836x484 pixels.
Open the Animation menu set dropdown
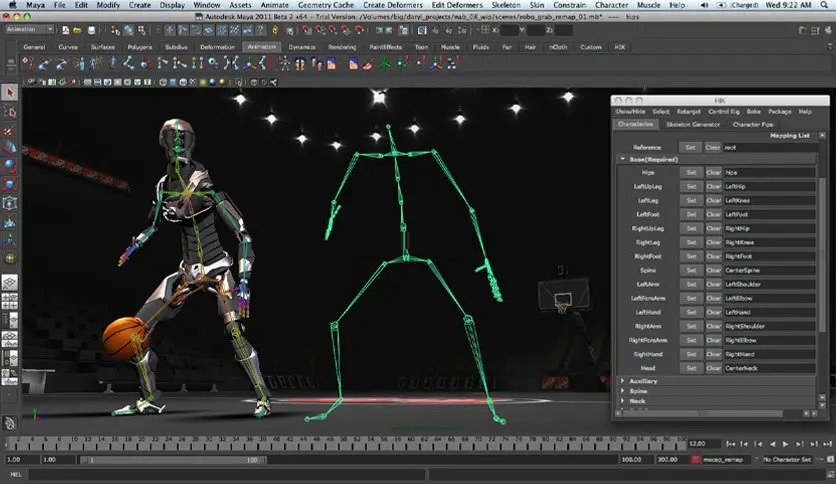30,29
